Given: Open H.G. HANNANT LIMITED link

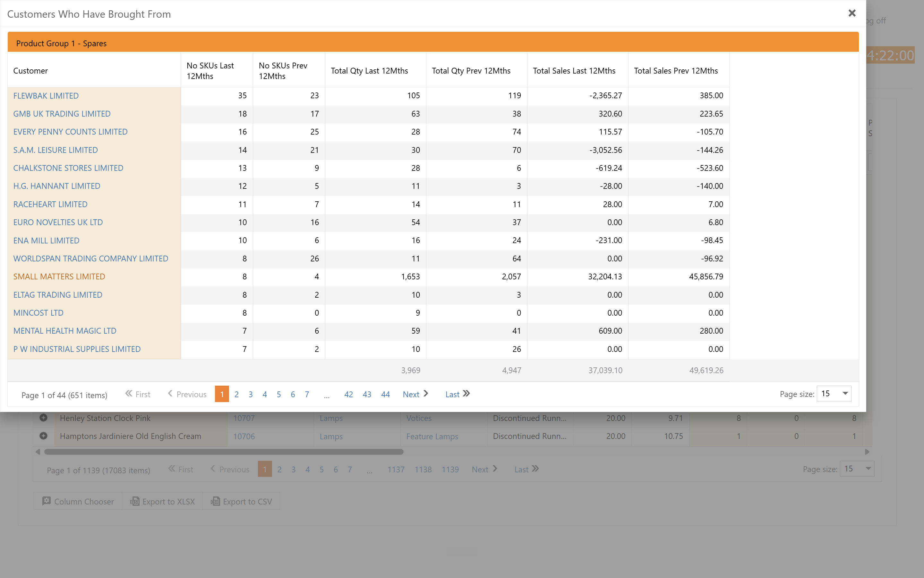Looking at the screenshot, I should coord(57,186).
